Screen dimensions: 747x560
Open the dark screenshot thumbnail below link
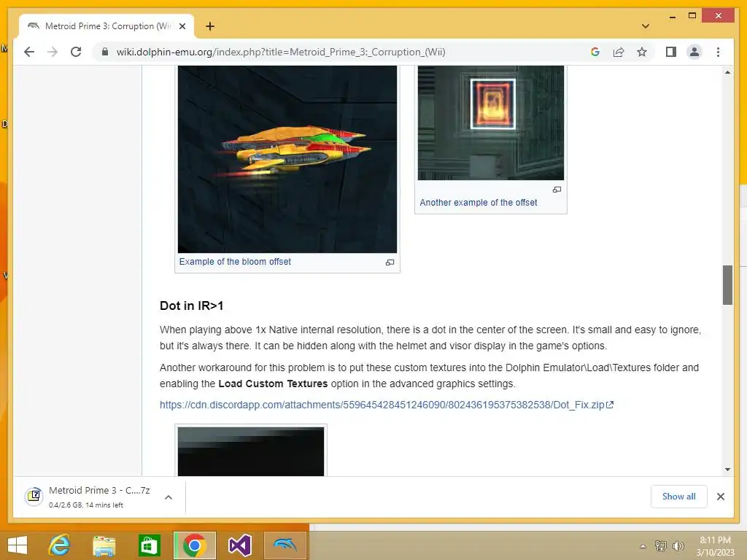click(251, 451)
